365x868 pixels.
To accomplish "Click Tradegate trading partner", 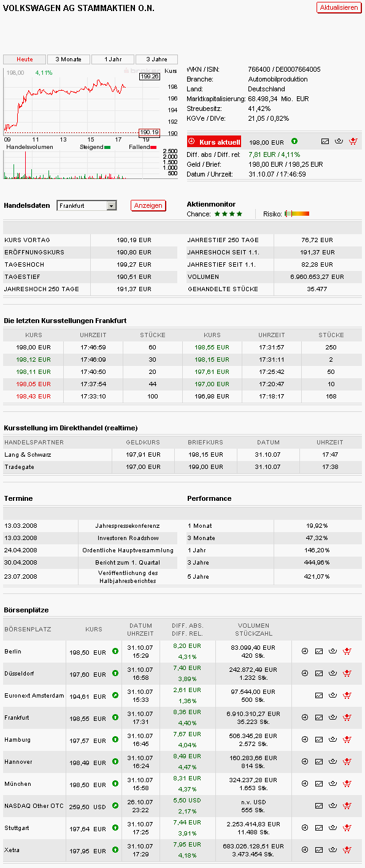I will (x=18, y=466).
